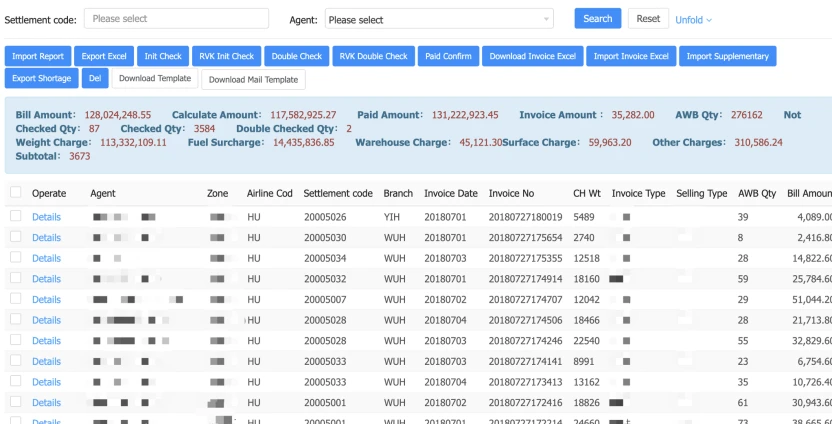The height and width of the screenshot is (424, 832).
Task: Click Download Mail Template
Action: coord(253,79)
